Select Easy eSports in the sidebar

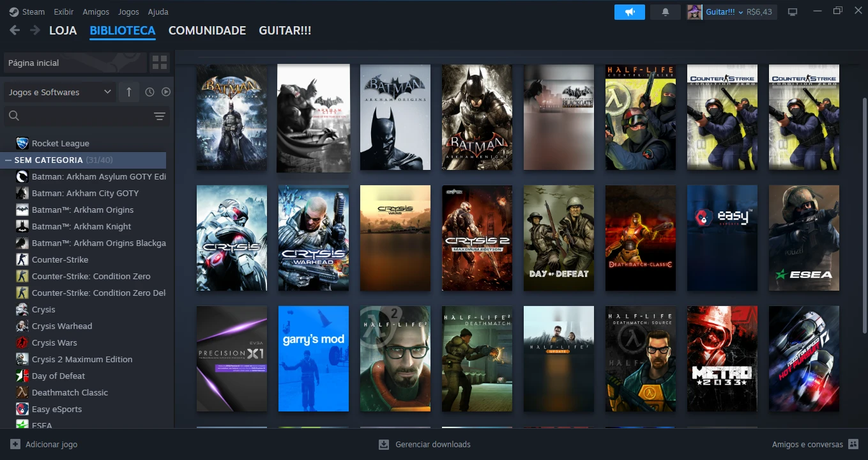pos(90,409)
